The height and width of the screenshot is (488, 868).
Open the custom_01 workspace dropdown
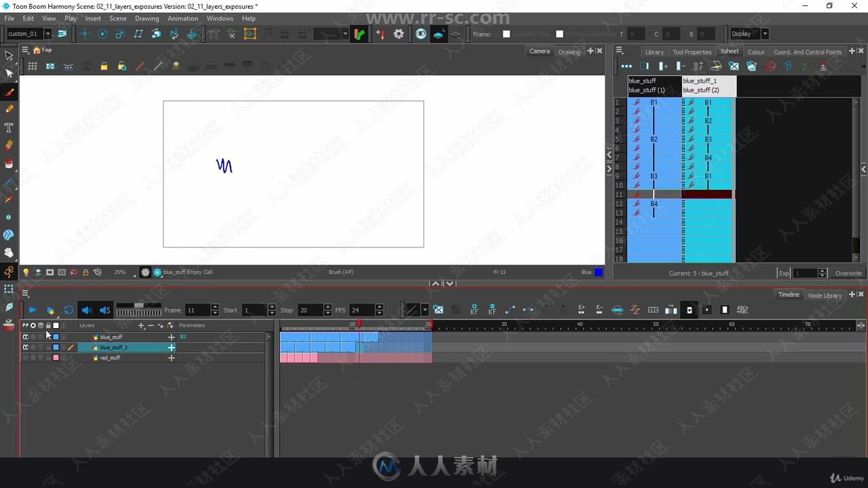[47, 34]
